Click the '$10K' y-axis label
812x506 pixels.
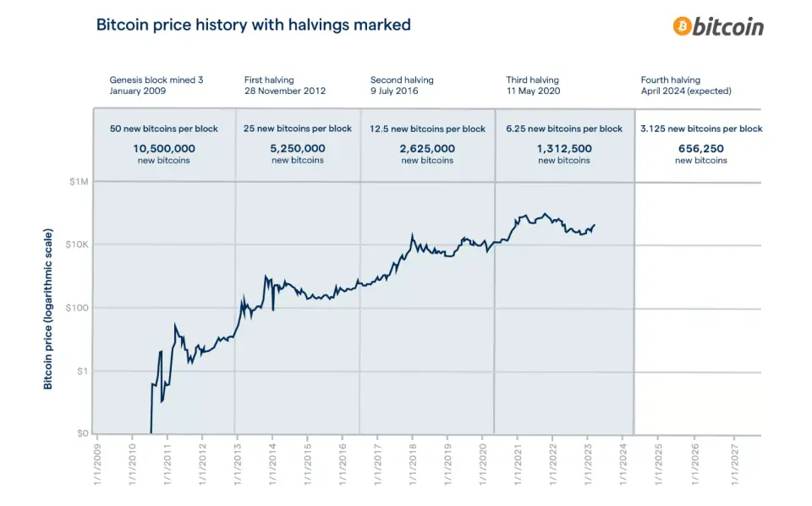[74, 245]
